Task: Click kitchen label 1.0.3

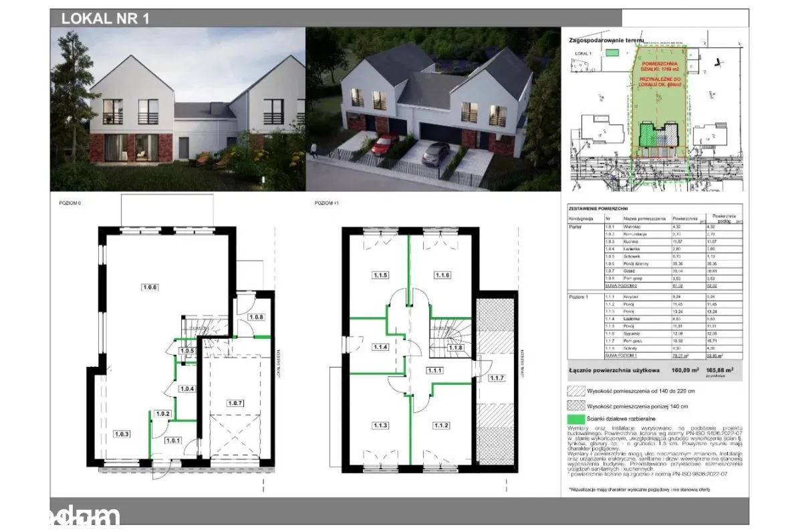Action: click(121, 434)
